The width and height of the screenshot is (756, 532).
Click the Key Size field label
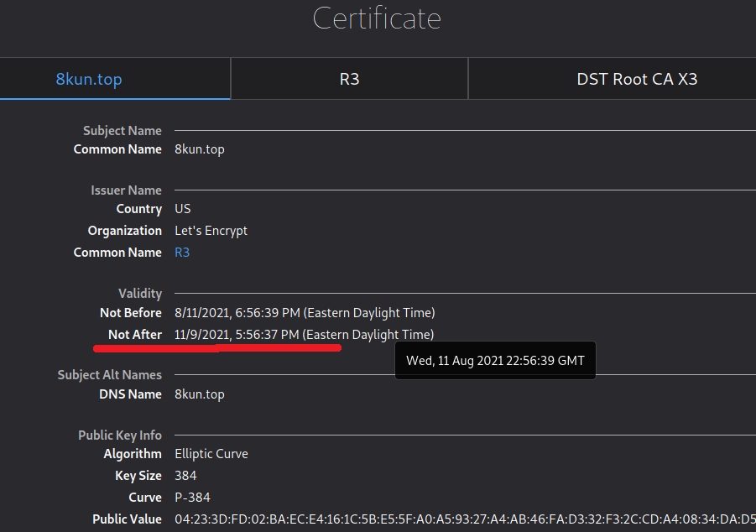tap(138, 476)
